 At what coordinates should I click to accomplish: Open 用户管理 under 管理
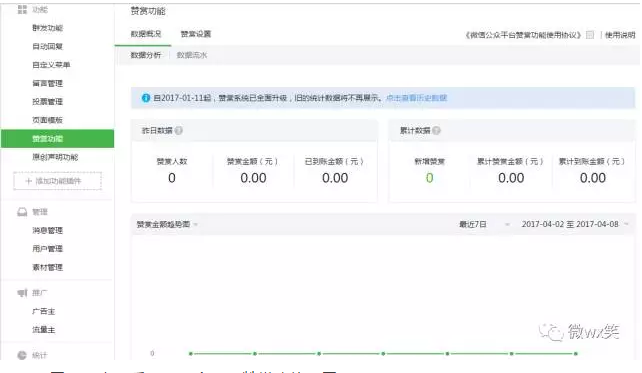(x=47, y=249)
